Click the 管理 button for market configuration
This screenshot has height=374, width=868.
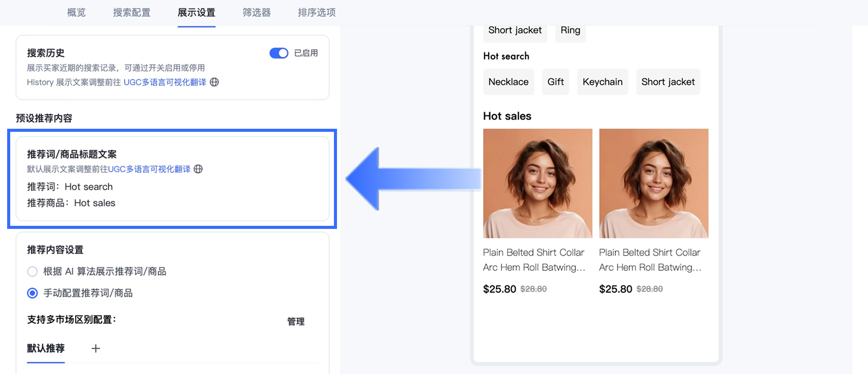point(296,321)
